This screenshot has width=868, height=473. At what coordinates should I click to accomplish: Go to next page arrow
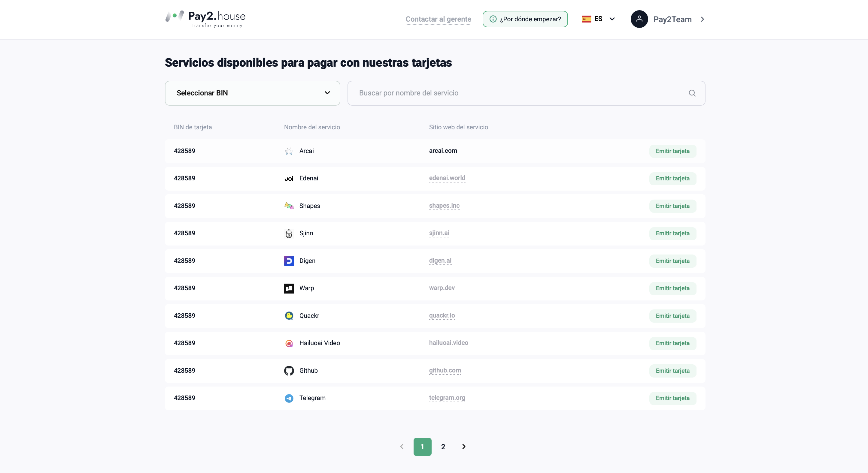click(464, 447)
